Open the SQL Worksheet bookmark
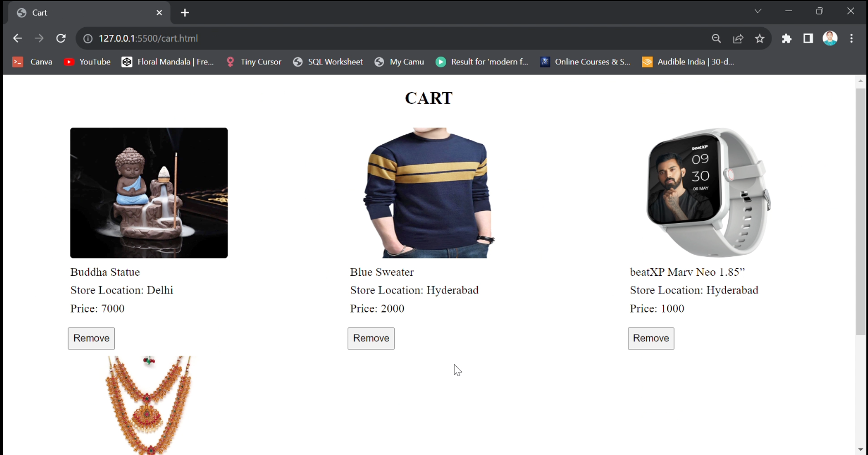 click(328, 62)
